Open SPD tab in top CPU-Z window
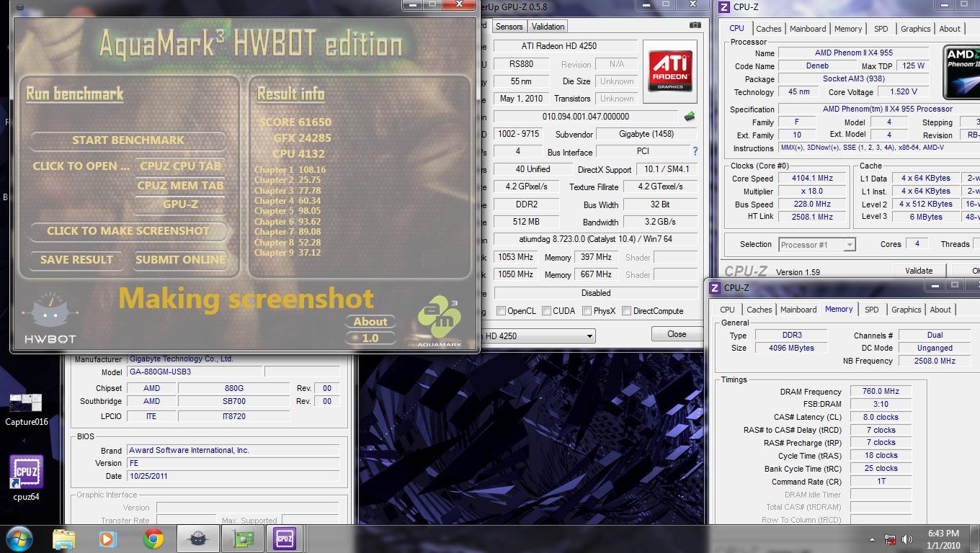The height and width of the screenshot is (553, 980). [x=881, y=29]
